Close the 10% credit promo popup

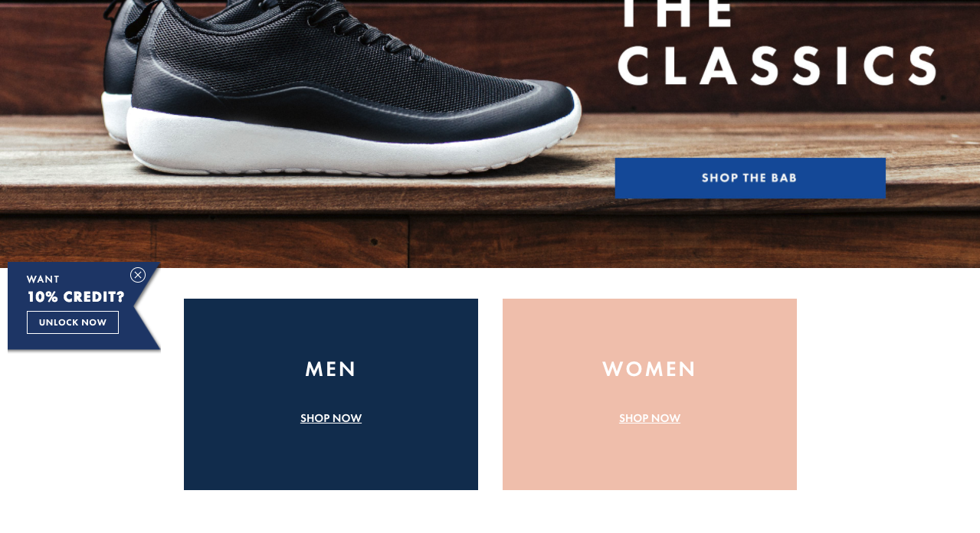click(138, 275)
